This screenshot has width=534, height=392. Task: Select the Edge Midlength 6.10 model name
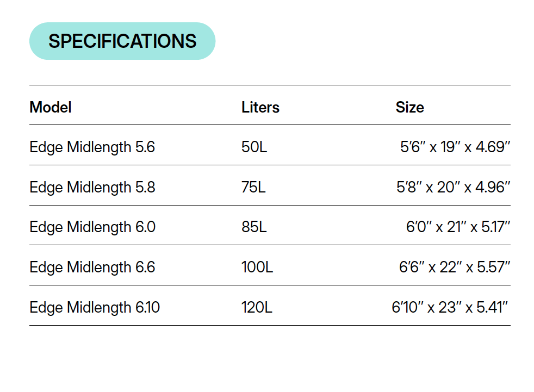pos(95,307)
